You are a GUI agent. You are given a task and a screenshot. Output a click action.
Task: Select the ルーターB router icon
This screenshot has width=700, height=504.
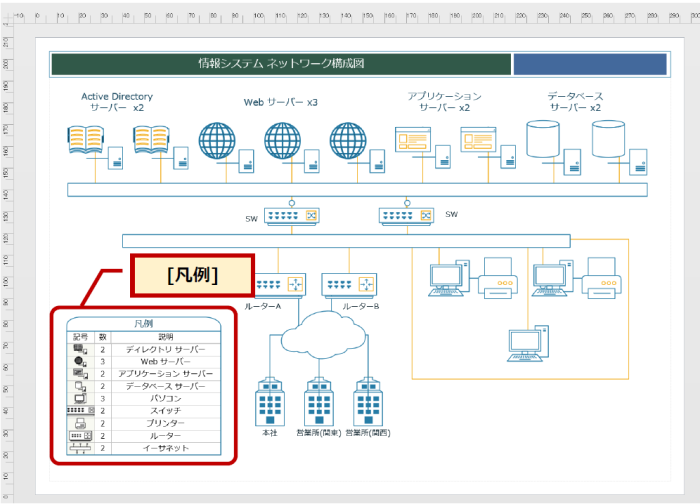point(348,285)
